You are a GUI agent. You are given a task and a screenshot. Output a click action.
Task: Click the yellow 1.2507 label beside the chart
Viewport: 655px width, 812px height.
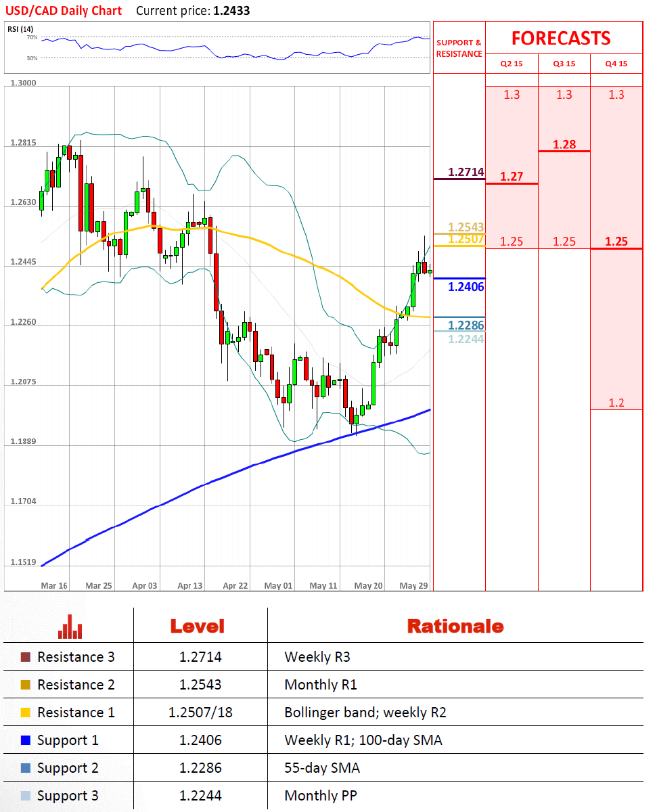(466, 239)
